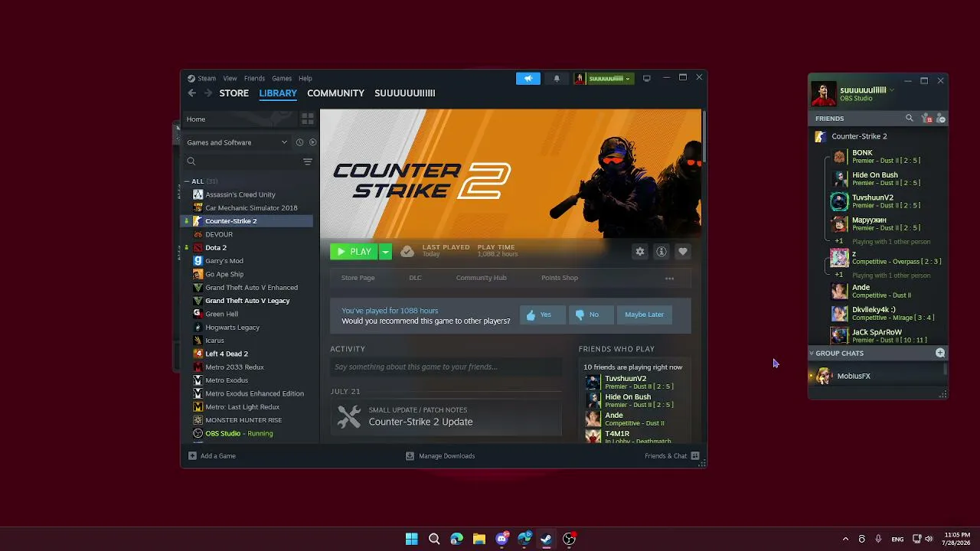Open the SUUUUUUIIIIII profile tab
This screenshot has width=980, height=551.
(x=405, y=93)
